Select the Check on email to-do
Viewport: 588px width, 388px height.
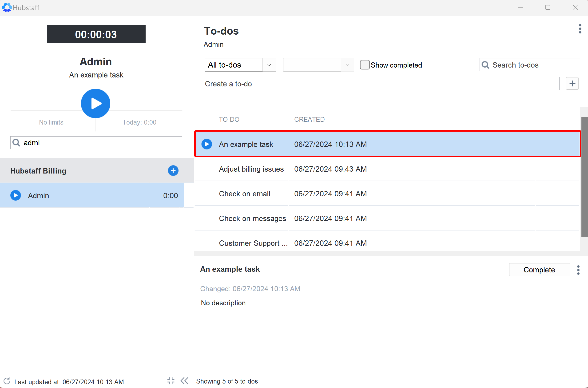point(387,194)
